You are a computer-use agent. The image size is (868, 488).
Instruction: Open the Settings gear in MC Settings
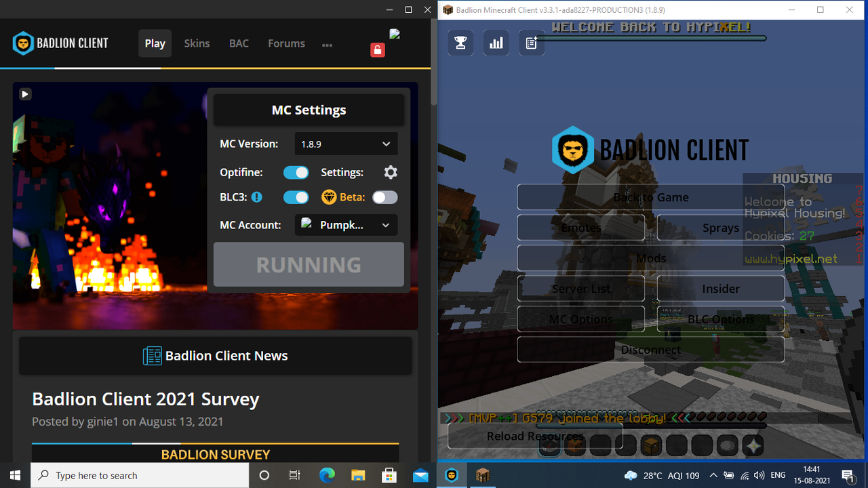391,172
